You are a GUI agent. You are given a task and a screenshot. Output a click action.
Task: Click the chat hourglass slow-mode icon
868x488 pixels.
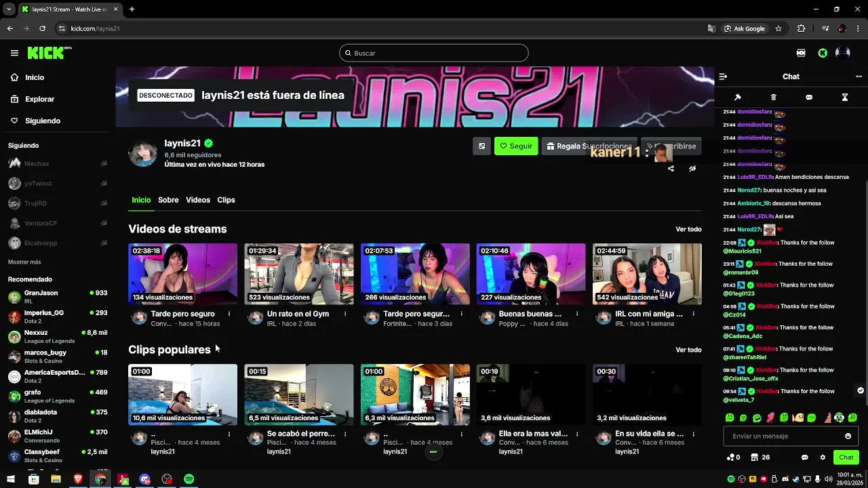(x=845, y=98)
